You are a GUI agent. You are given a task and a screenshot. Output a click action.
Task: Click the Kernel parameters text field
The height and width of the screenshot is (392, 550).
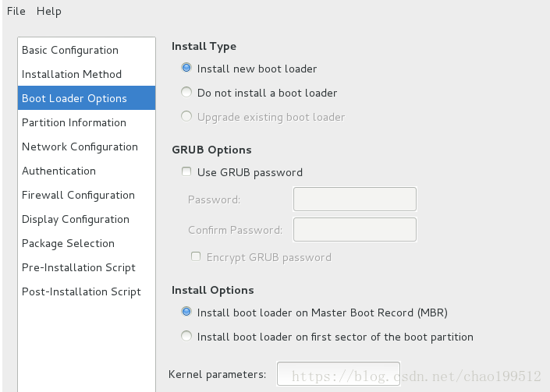click(x=338, y=374)
